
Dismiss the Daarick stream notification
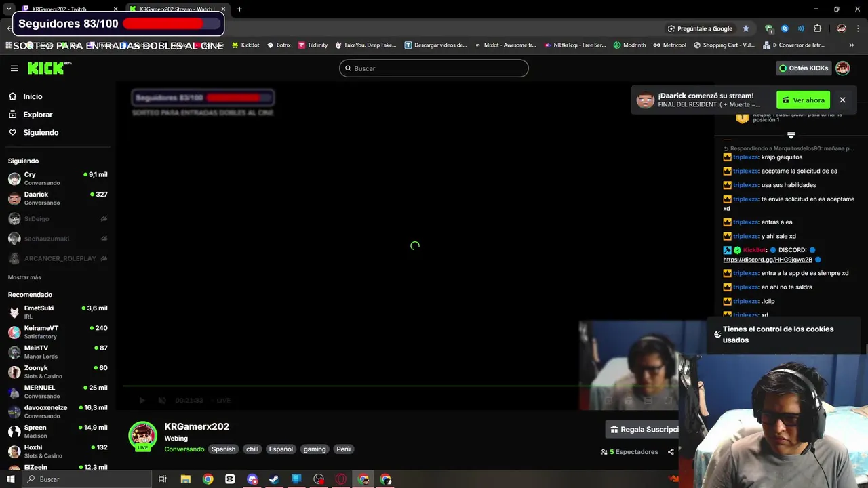[842, 100]
